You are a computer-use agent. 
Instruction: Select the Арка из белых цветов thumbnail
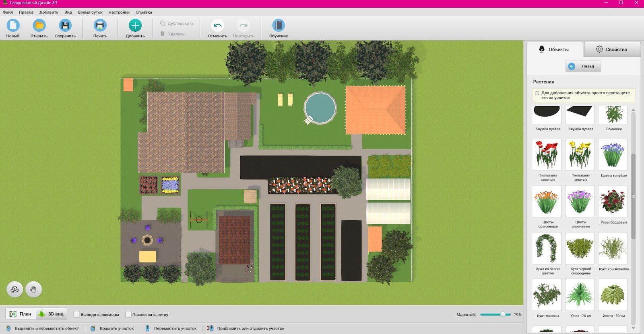pos(547,248)
